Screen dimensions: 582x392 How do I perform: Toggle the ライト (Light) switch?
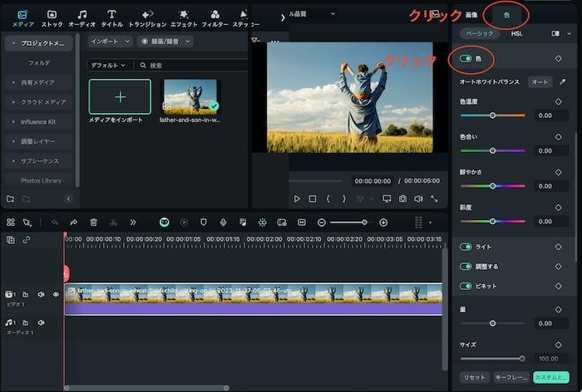466,247
